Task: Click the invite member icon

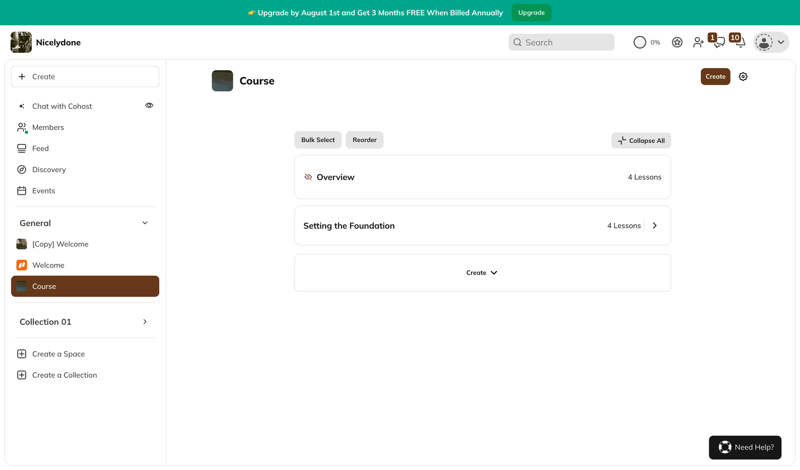Action: tap(698, 42)
